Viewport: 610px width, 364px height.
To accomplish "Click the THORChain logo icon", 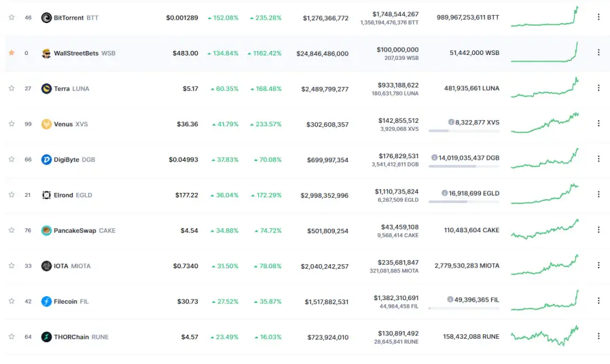I will click(x=46, y=337).
